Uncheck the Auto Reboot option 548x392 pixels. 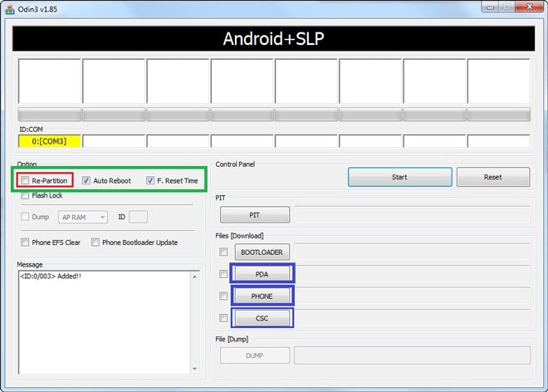pyautogui.click(x=86, y=180)
